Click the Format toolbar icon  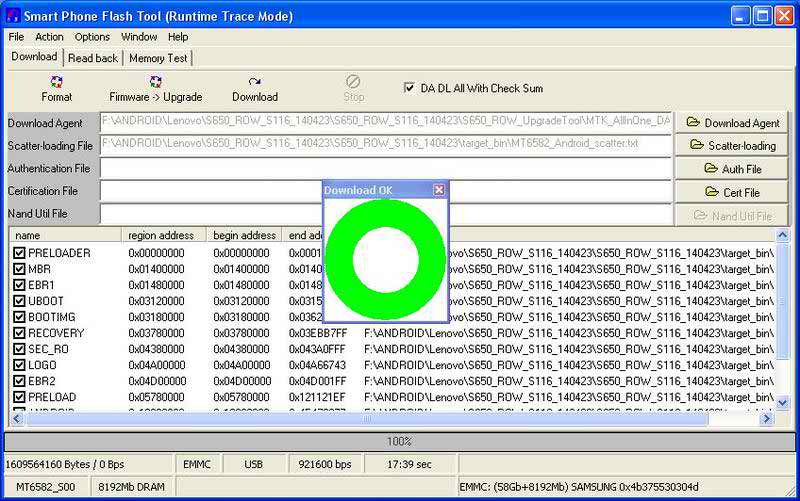click(56, 82)
